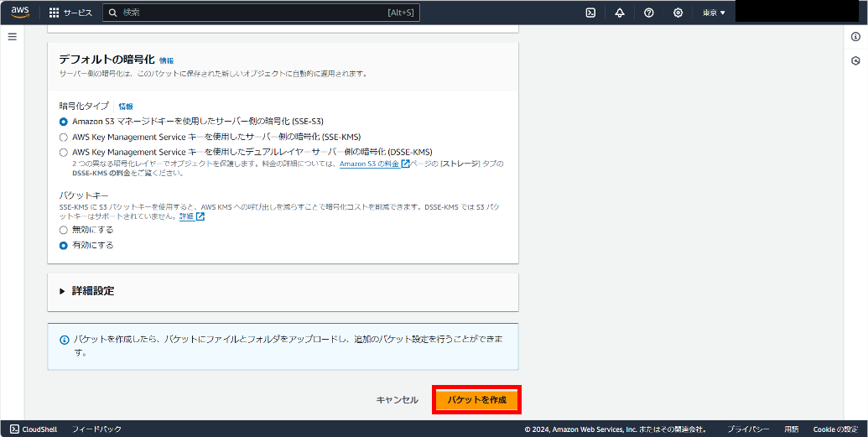Click the バケットキー heading text
The width and height of the screenshot is (868, 437).
[x=84, y=195]
